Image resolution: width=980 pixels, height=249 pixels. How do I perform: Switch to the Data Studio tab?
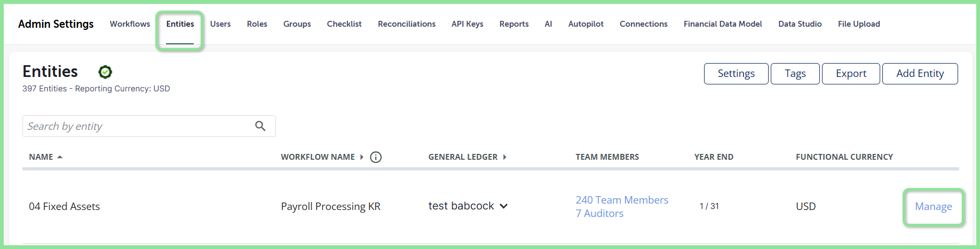(800, 24)
